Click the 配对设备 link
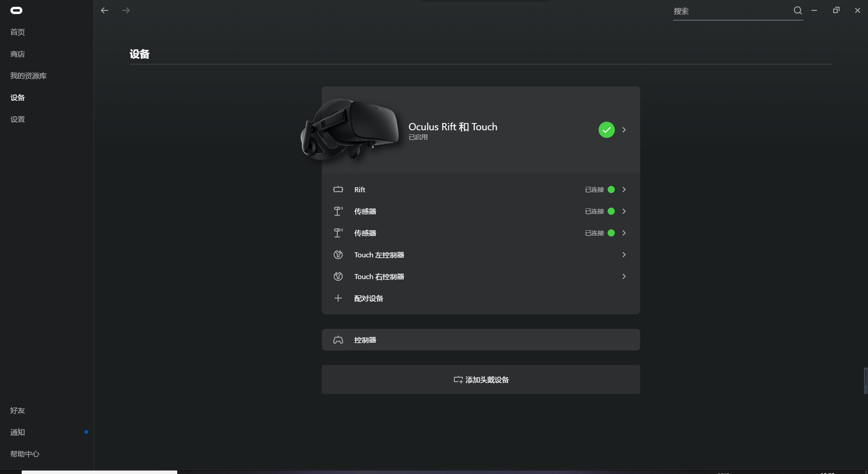 [369, 299]
